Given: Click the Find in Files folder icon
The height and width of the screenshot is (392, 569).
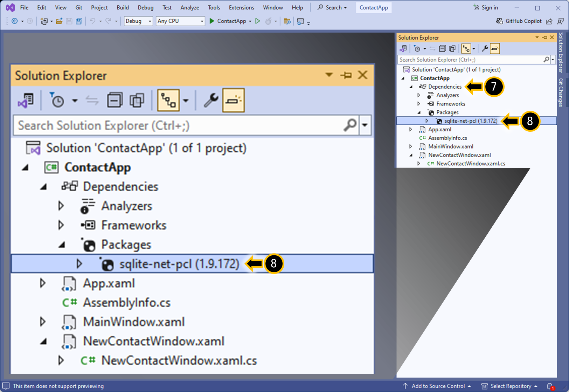Looking at the screenshot, I should point(287,21).
